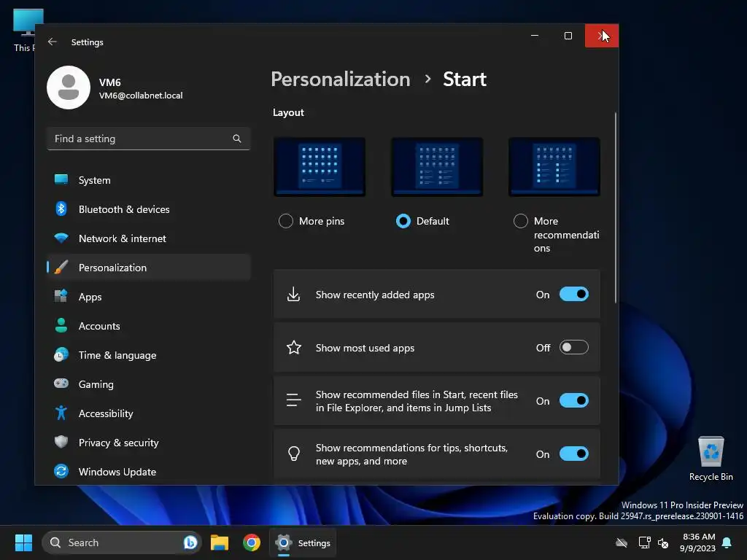Go to Network & internet
The height and width of the screenshot is (560, 747).
[149, 238]
